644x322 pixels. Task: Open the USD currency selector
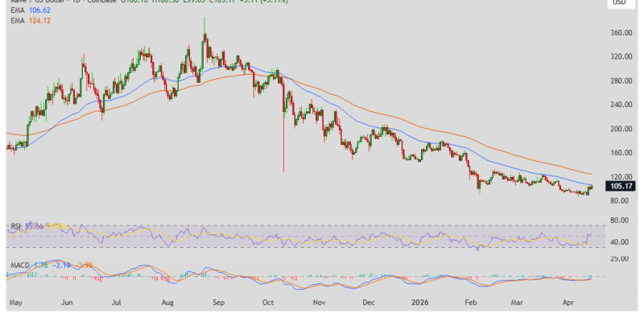pyautogui.click(x=620, y=3)
